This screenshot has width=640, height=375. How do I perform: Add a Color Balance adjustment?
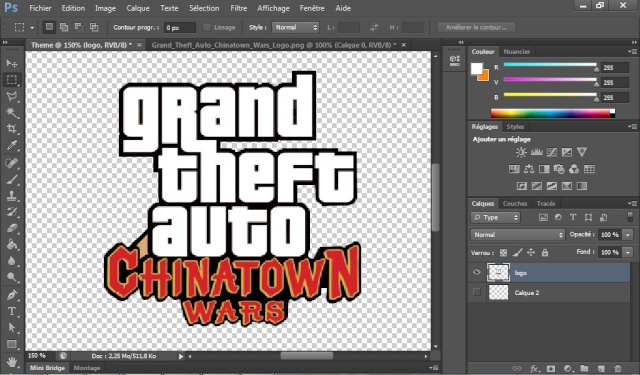529,169
